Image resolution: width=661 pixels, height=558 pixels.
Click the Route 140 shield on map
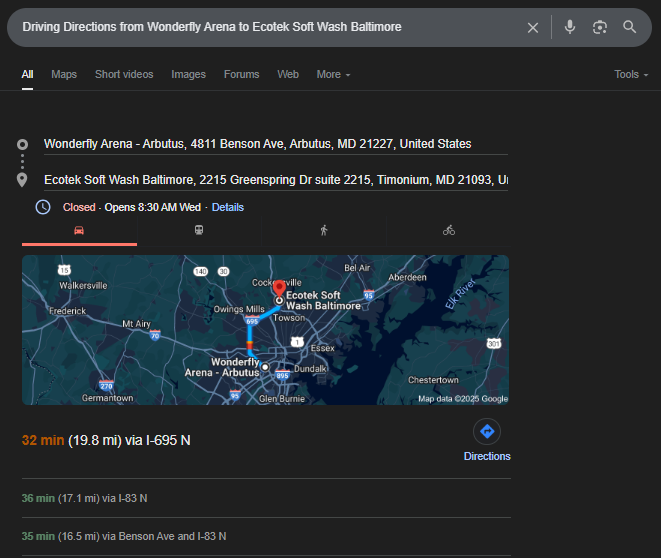(x=201, y=271)
